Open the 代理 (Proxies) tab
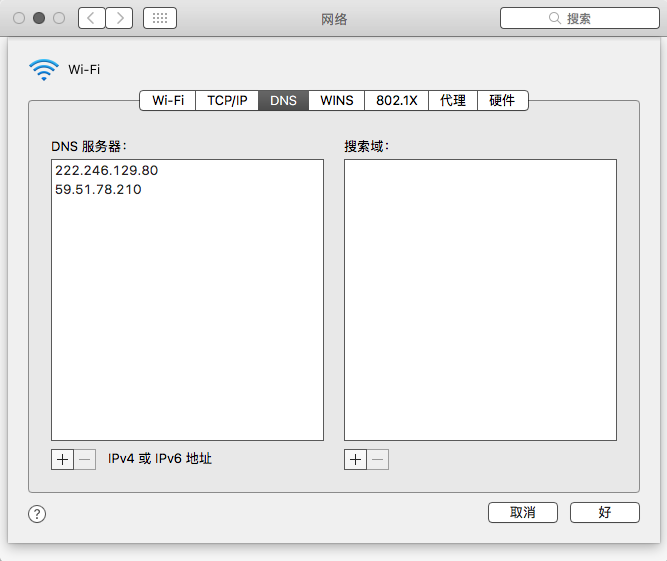The image size is (667, 561). click(453, 101)
